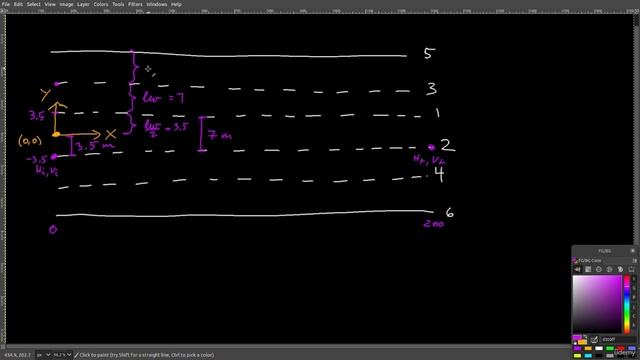Open the Layer menu

(83, 4)
